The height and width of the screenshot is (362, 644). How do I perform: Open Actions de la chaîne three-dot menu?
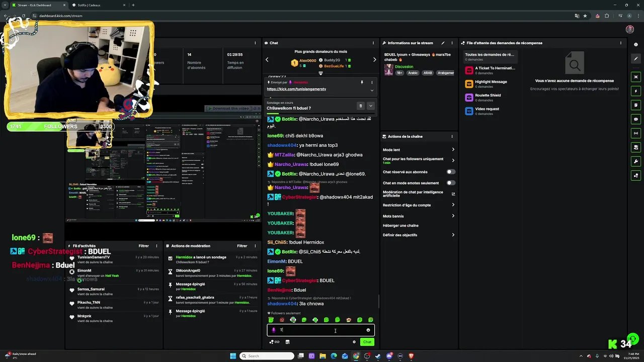452,136
